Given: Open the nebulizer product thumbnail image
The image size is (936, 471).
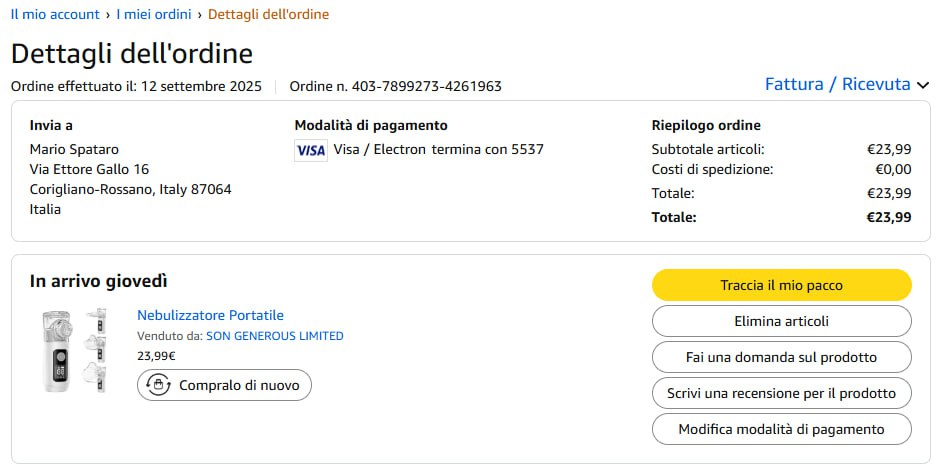Looking at the screenshot, I should coord(75,350).
